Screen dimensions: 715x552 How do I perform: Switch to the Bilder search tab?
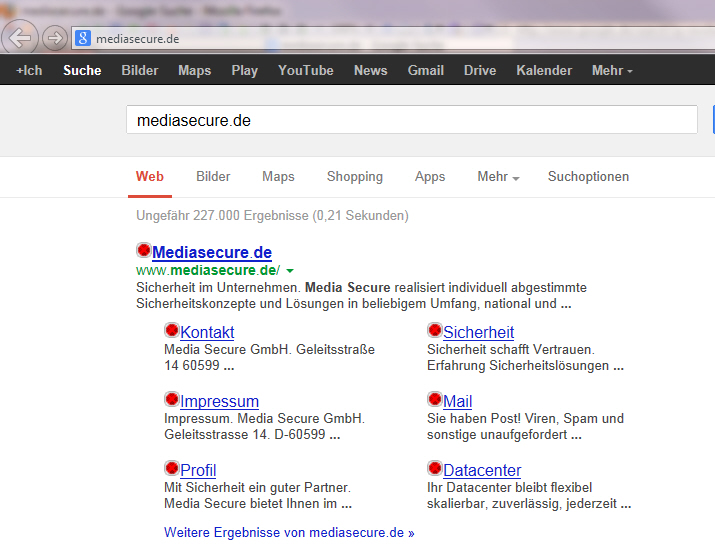tap(213, 177)
